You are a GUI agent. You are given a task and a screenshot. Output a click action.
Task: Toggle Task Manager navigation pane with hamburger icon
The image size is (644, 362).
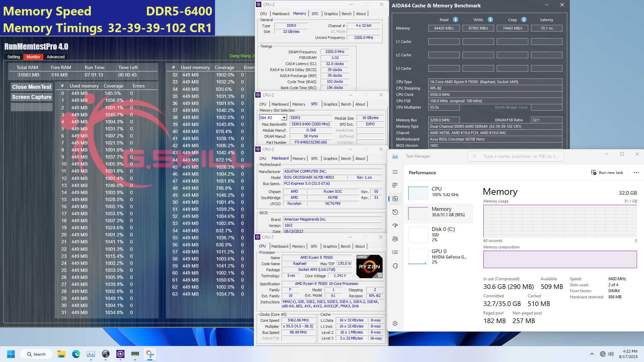(x=395, y=172)
